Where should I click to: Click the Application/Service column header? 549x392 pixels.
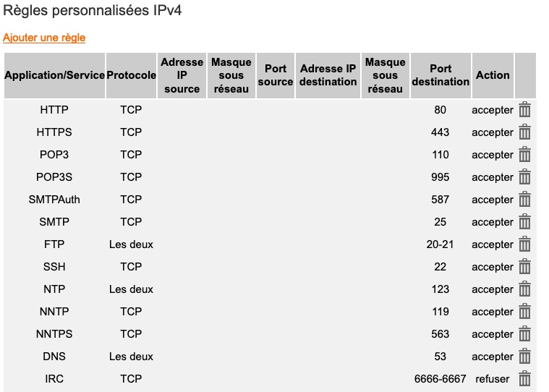click(x=54, y=75)
